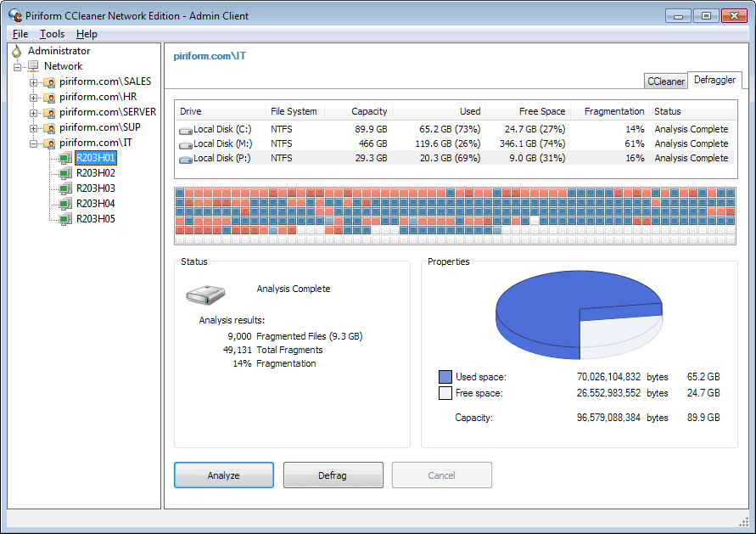
Task: Click the 96,579,088,384 capacity bytes value
Action: click(608, 418)
